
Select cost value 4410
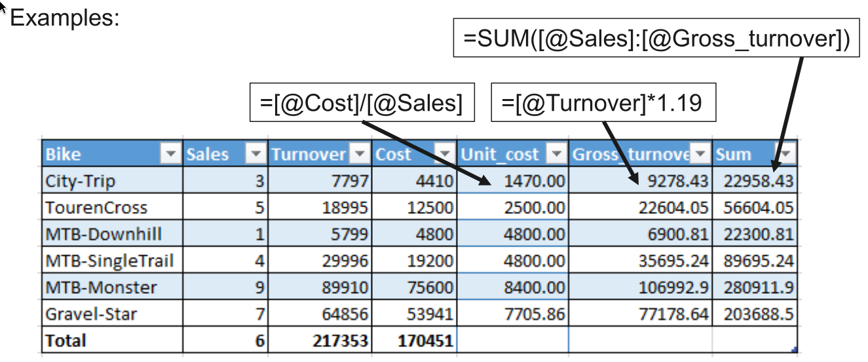(x=413, y=180)
